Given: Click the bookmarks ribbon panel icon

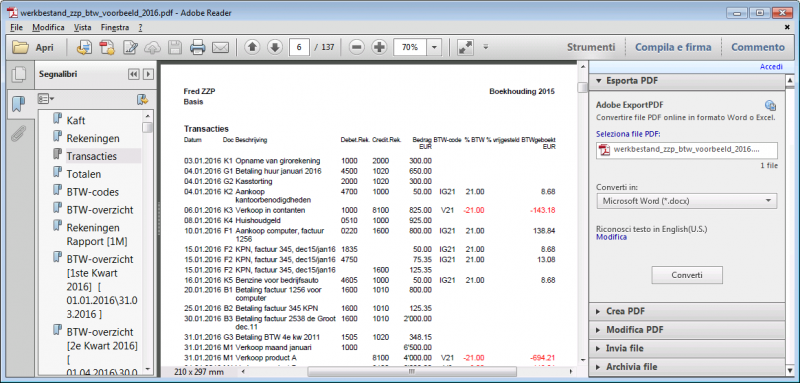Looking at the screenshot, I should point(19,104).
